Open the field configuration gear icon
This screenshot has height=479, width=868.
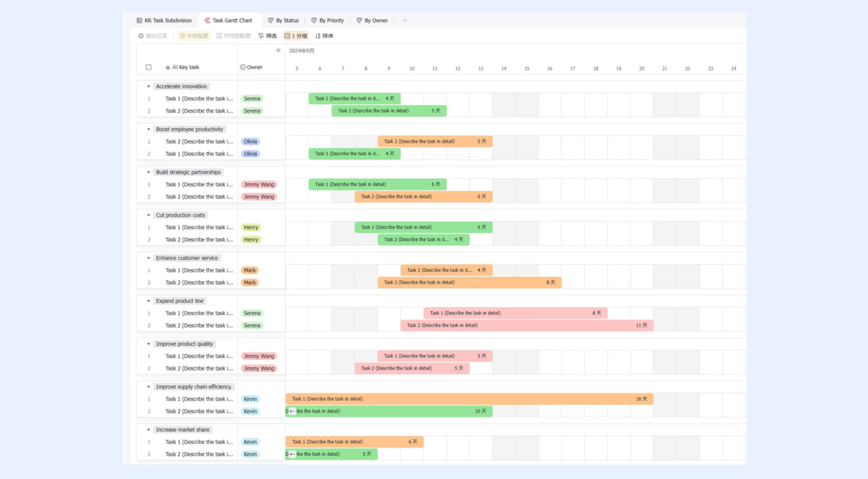click(182, 36)
